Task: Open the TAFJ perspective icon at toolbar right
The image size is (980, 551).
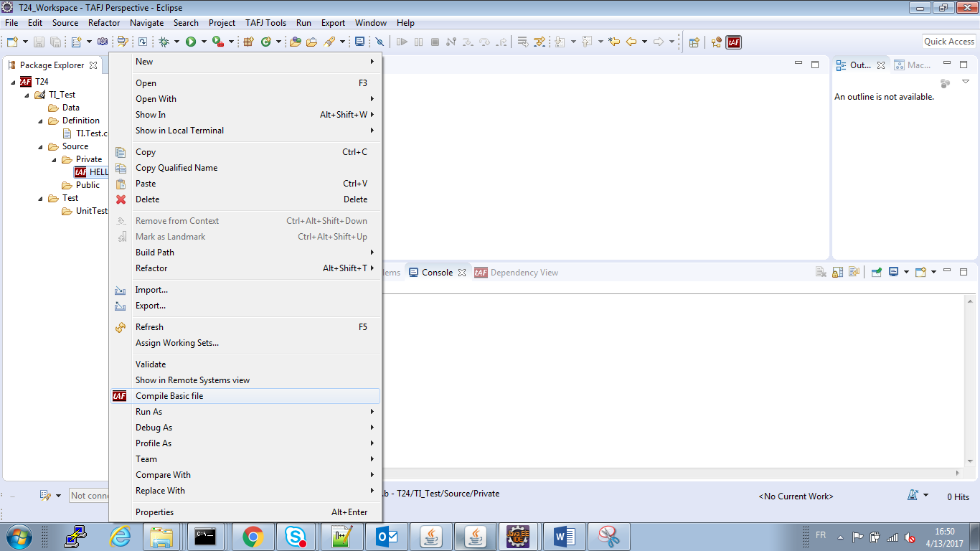Action: click(733, 42)
